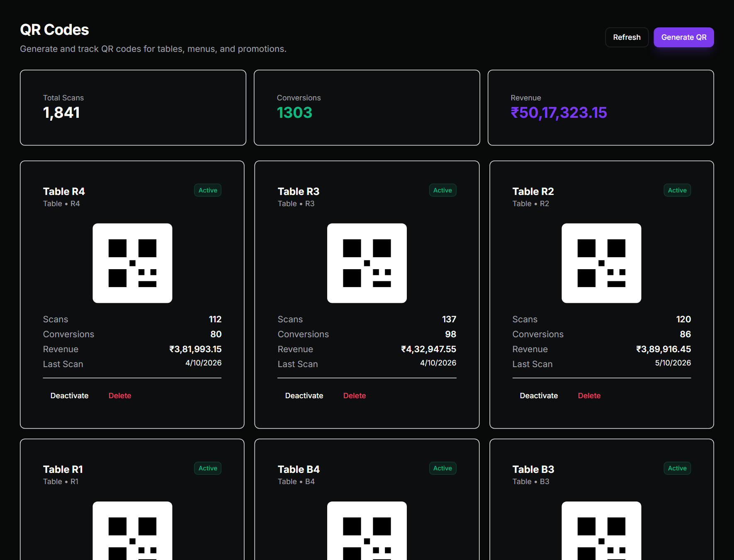Click the Active badge on Table B4

[442, 468]
